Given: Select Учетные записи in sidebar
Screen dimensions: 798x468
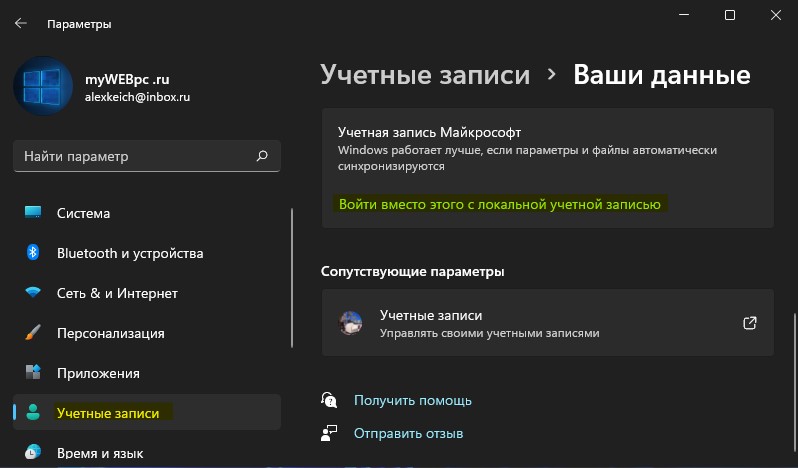Looking at the screenshot, I should click(x=147, y=412).
